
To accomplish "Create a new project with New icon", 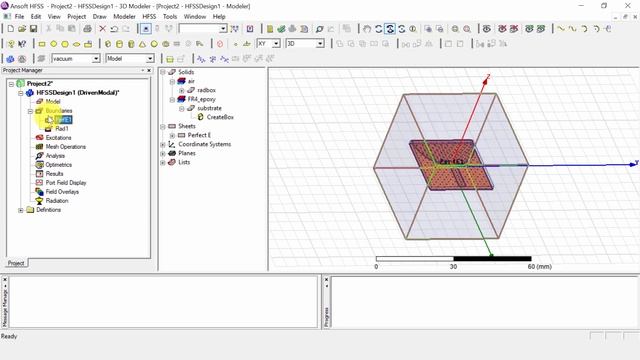I will pyautogui.click(x=11, y=29).
